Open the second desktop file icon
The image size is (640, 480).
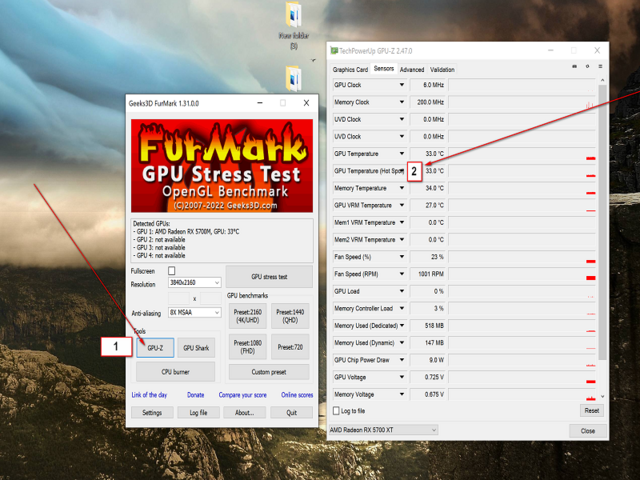click(294, 78)
